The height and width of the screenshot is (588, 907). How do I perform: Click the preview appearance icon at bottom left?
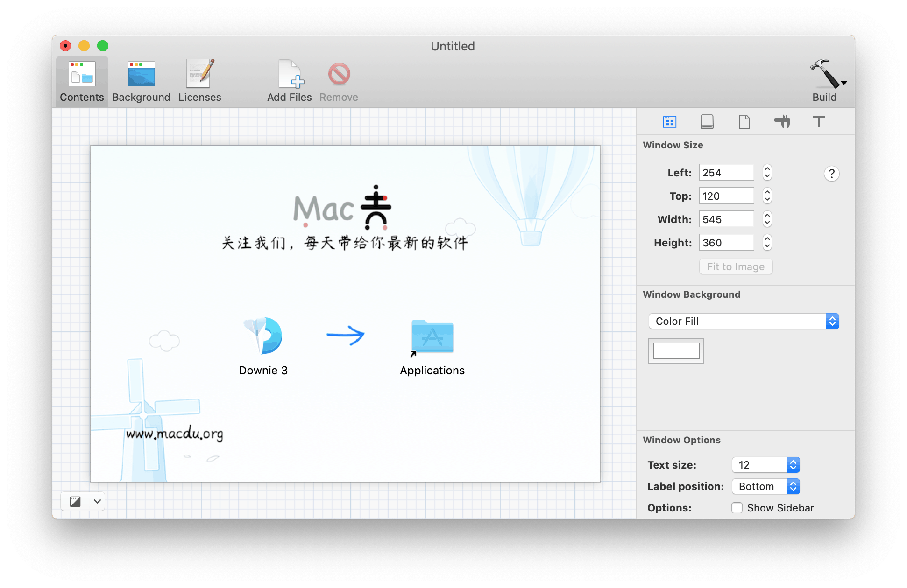coord(75,502)
